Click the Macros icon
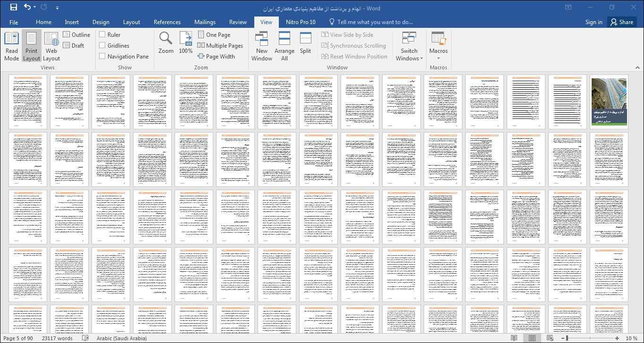Screen dimensions: 644x343 coord(438,39)
